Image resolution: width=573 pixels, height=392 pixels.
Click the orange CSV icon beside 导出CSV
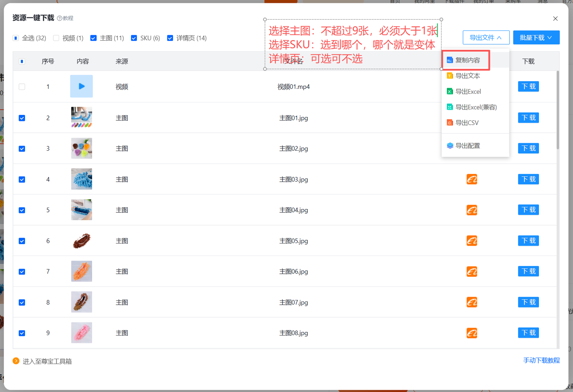pyautogui.click(x=450, y=122)
